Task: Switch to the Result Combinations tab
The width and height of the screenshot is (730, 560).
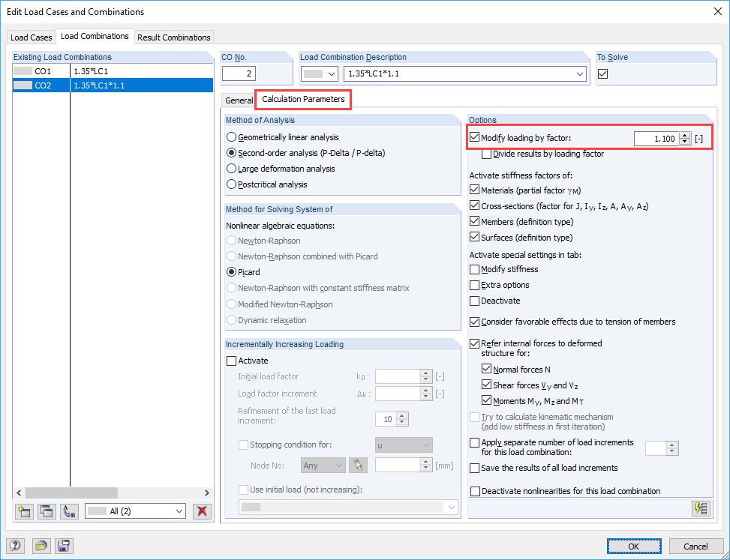Action: point(173,37)
